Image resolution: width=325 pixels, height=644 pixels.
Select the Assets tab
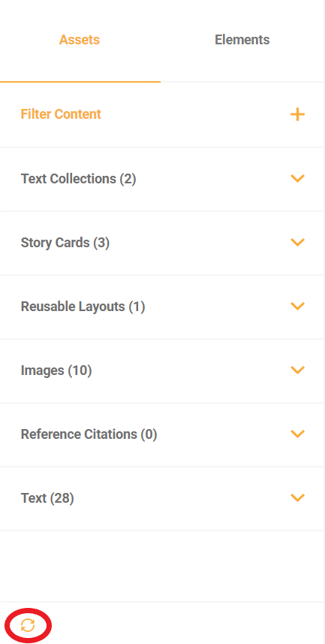click(80, 40)
